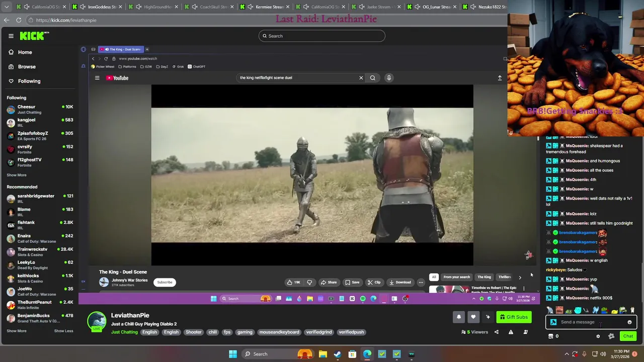Click the Windows taskbar Search box
Image resolution: width=644 pixels, height=362 pixels.
(x=277, y=354)
